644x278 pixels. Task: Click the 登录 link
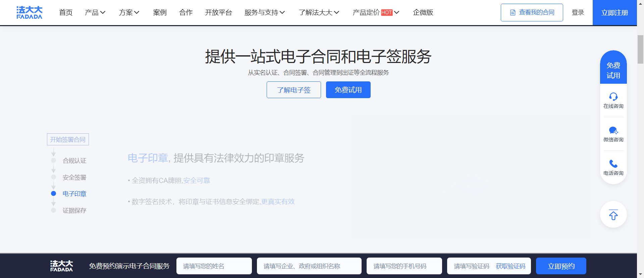pos(578,12)
